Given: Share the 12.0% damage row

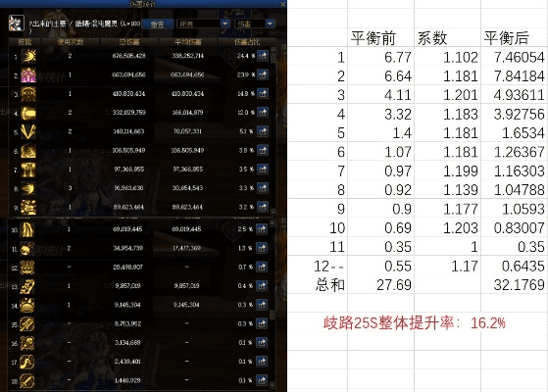Looking at the screenshot, I should click(263, 112).
